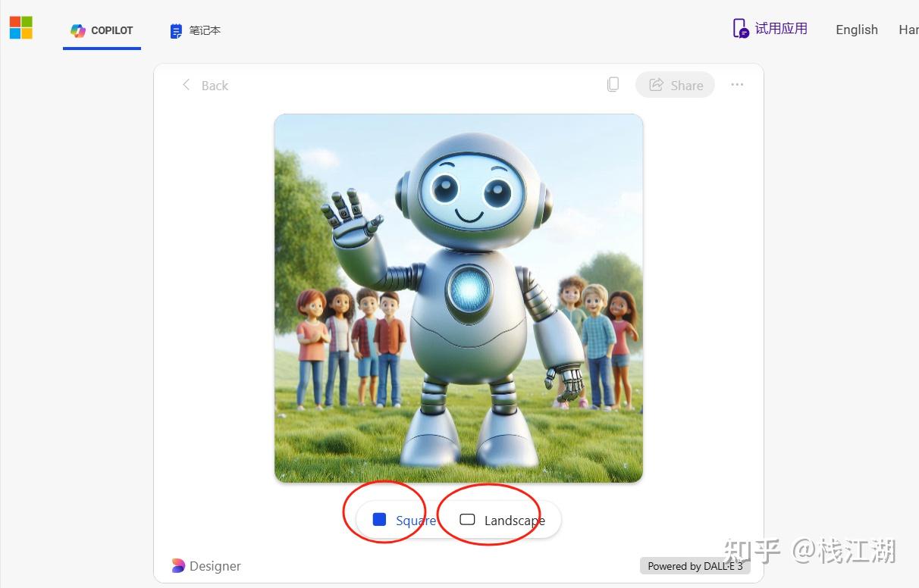The image size is (919, 588).
Task: Click the Landscape rectangle outline icon
Action: click(x=468, y=520)
